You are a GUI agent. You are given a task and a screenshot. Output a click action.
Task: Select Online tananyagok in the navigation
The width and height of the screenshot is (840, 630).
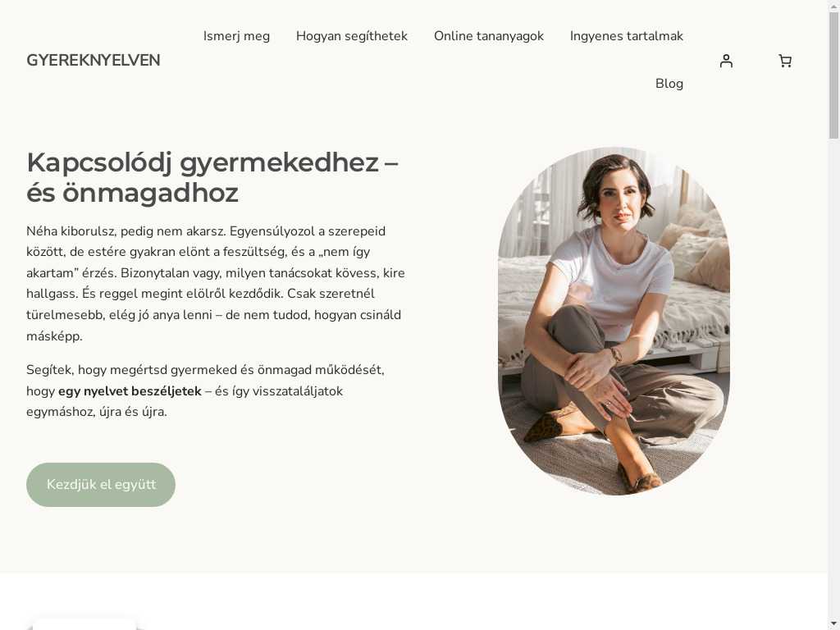tap(489, 36)
